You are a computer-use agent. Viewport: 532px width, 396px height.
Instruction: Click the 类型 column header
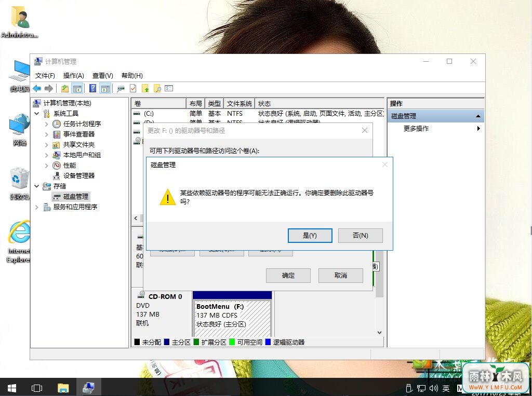(x=215, y=103)
